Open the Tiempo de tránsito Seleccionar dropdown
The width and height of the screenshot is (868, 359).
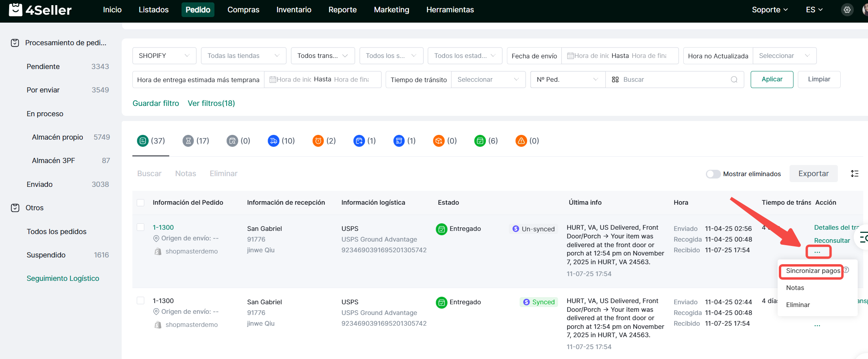(488, 80)
